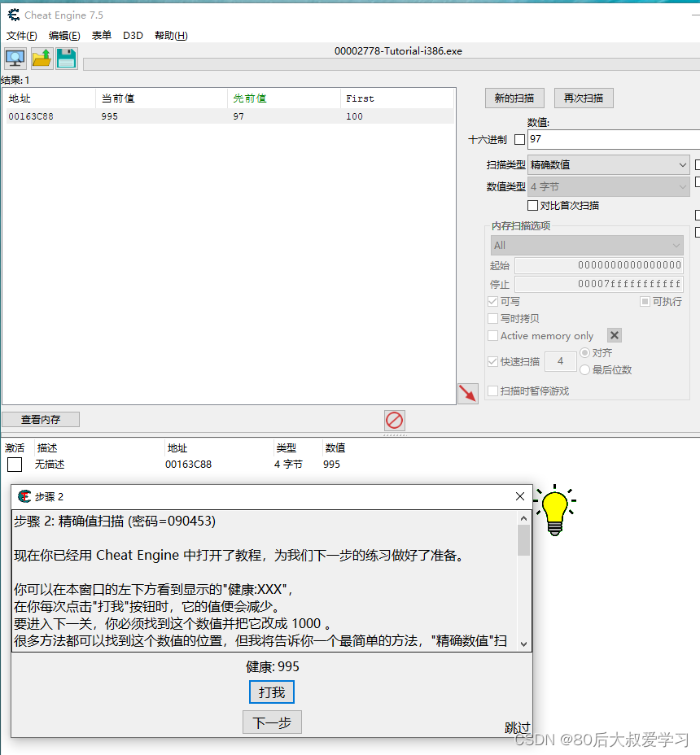The width and height of the screenshot is (700, 755).
Task: Click the 跳过 skip link
Action: pos(518,727)
